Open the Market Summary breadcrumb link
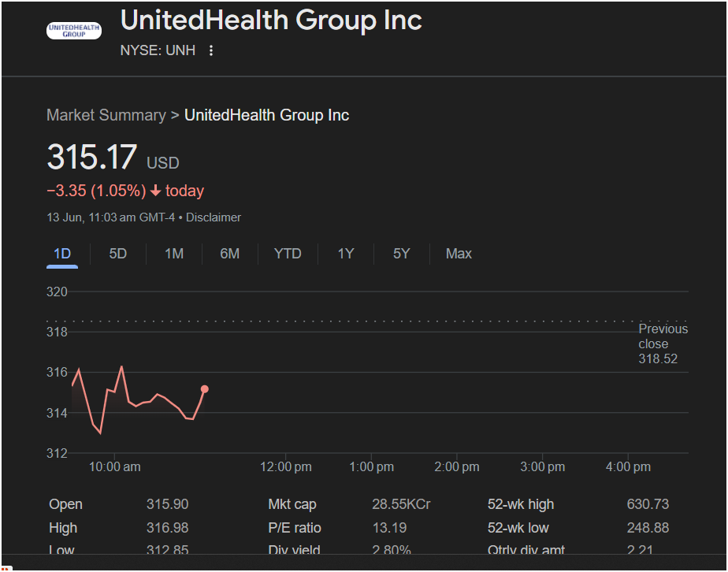 (x=106, y=115)
